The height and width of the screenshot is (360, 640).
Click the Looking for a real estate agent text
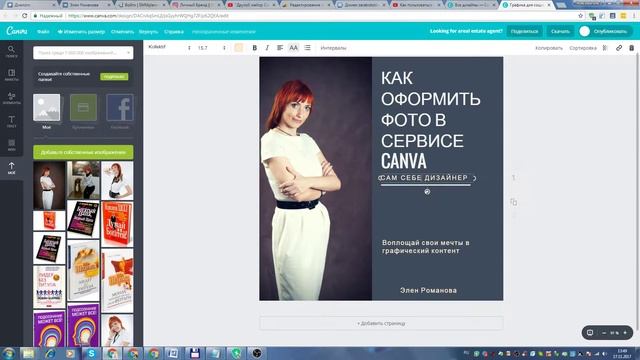click(466, 31)
